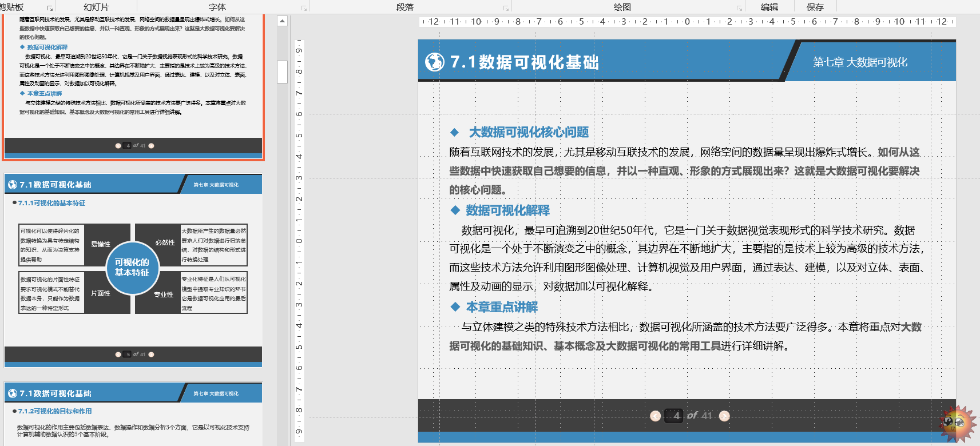The height and width of the screenshot is (446, 980).
Task: Click the 绘图 group label
Action: tap(622, 7)
